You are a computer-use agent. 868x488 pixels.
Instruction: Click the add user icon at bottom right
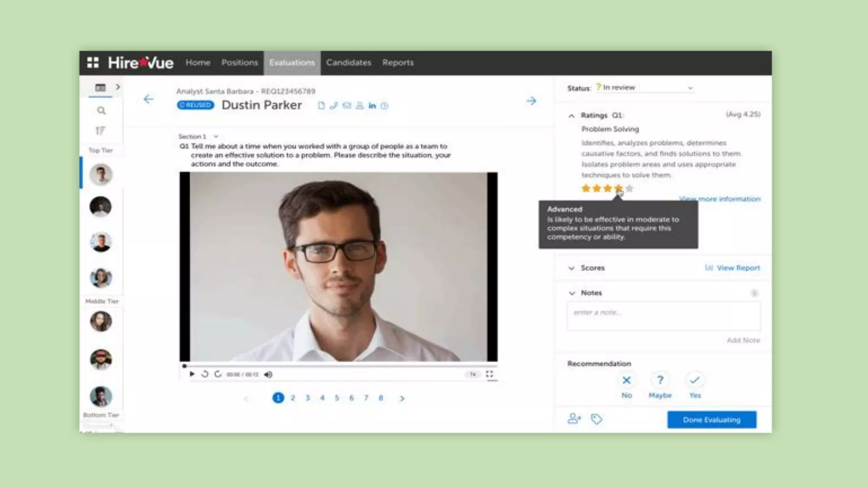574,419
